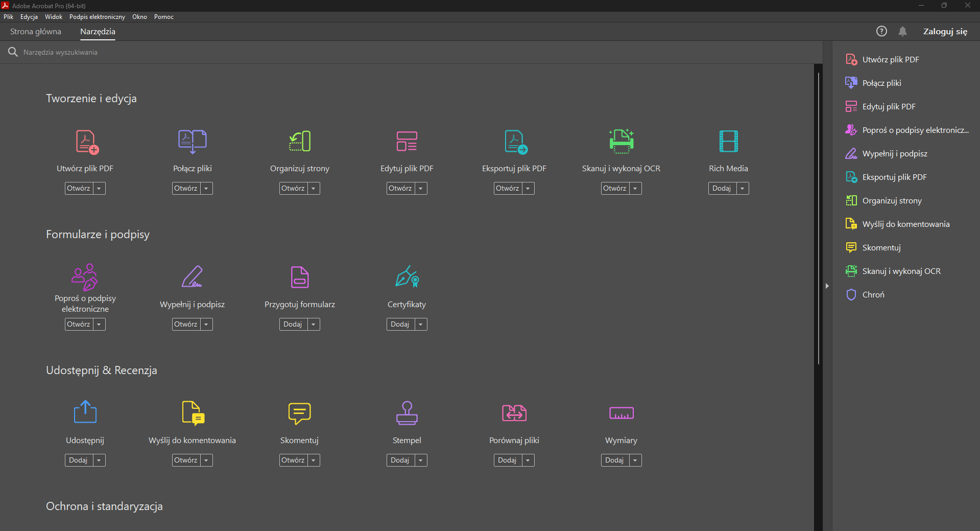Viewport: 980px width, 531px height.
Task: Open the Plik menu
Action: [9, 17]
